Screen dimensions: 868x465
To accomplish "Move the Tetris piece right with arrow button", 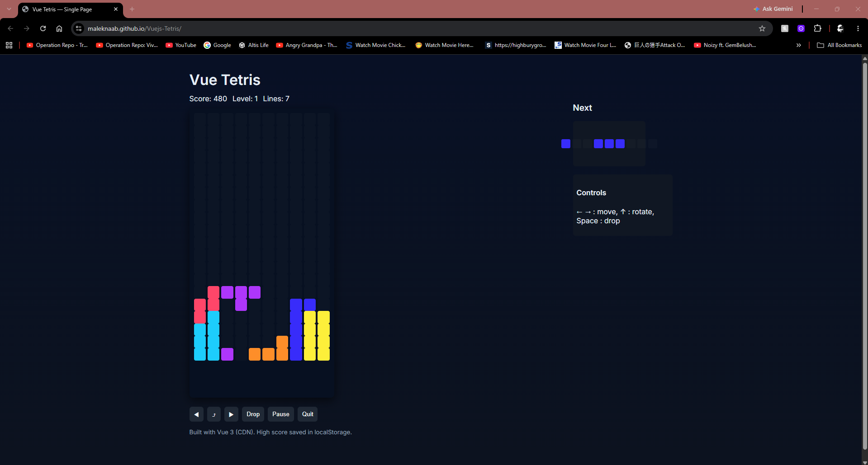I will pos(231,414).
